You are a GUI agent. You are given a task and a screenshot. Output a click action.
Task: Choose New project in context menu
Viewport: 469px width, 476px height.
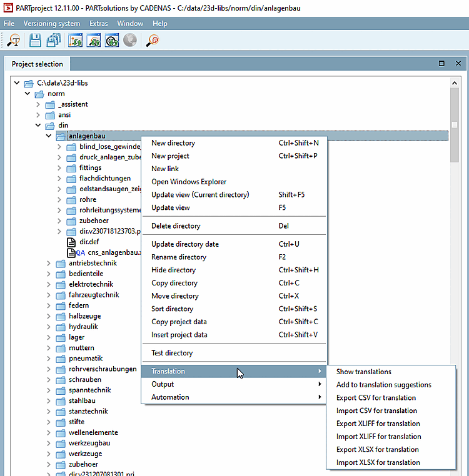pyautogui.click(x=234, y=156)
